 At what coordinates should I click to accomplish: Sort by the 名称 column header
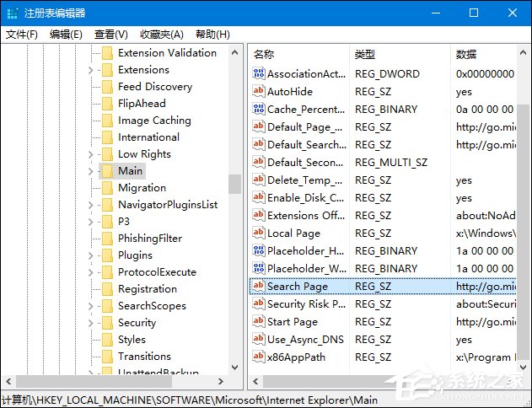264,54
